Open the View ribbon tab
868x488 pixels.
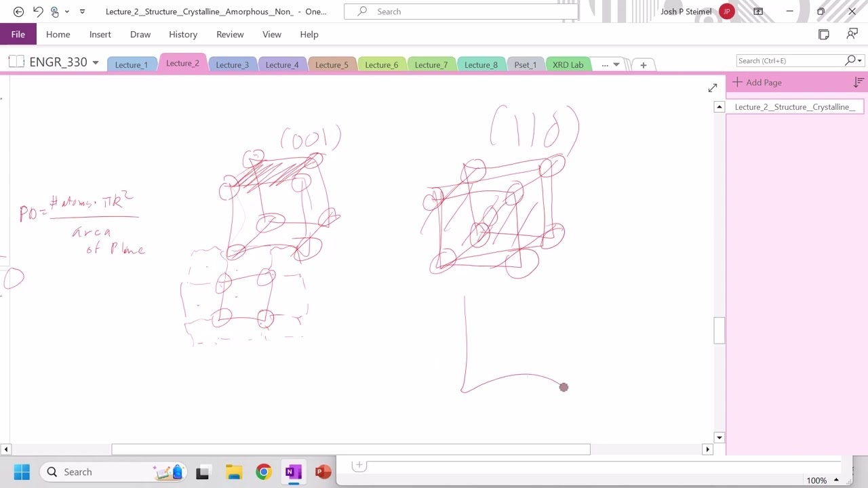(x=272, y=35)
